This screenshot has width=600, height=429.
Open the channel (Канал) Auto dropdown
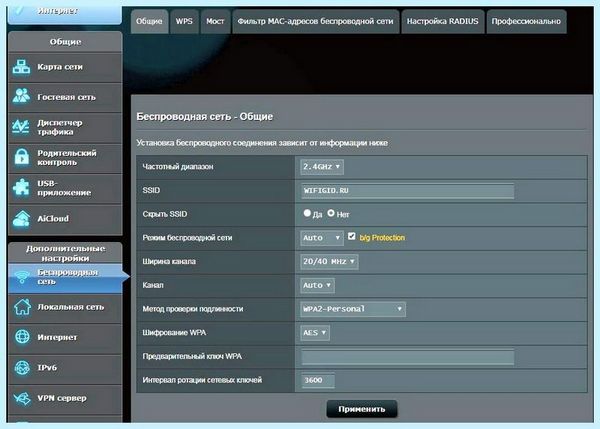coord(317,285)
